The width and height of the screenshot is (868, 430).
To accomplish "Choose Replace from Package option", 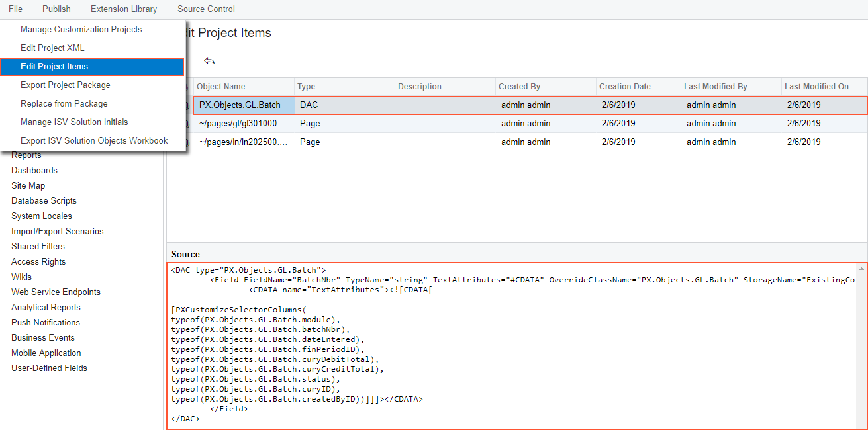I will 64,104.
